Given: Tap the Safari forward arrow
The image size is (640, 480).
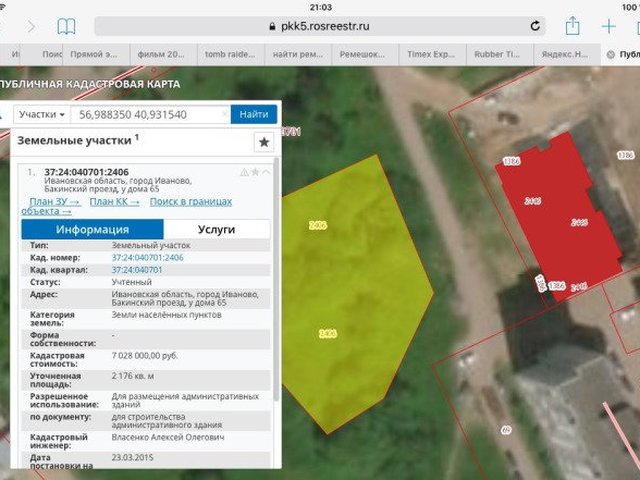Looking at the screenshot, I should [31, 27].
